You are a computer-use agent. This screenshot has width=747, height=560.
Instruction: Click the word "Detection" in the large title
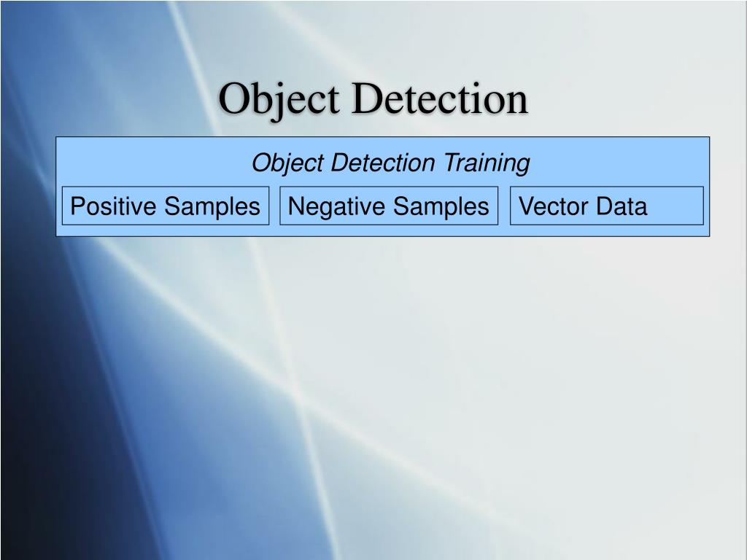[439, 99]
